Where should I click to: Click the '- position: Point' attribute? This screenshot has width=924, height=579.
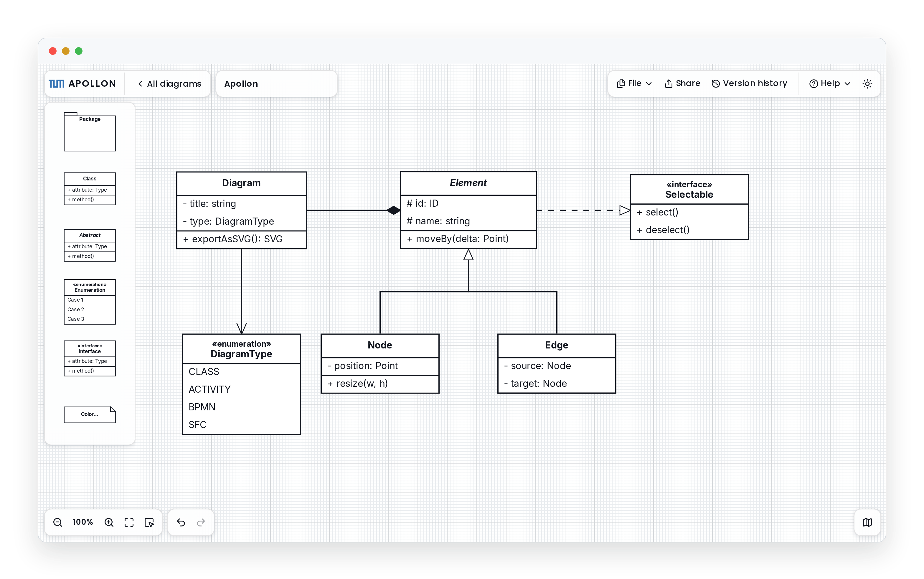point(380,366)
